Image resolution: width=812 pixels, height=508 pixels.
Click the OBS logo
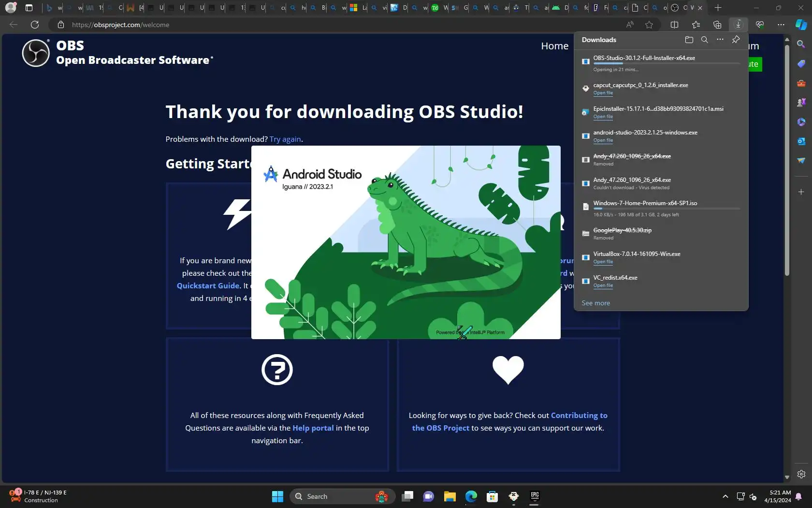[36, 53]
